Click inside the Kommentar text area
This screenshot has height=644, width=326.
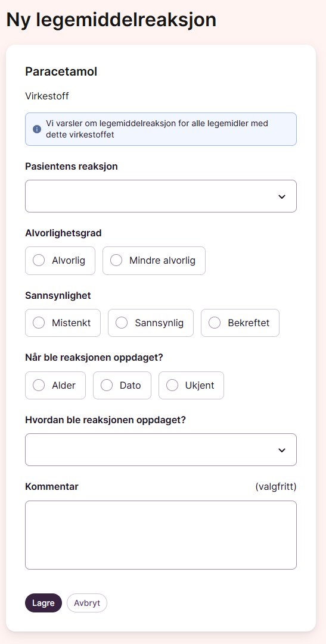pos(161,534)
